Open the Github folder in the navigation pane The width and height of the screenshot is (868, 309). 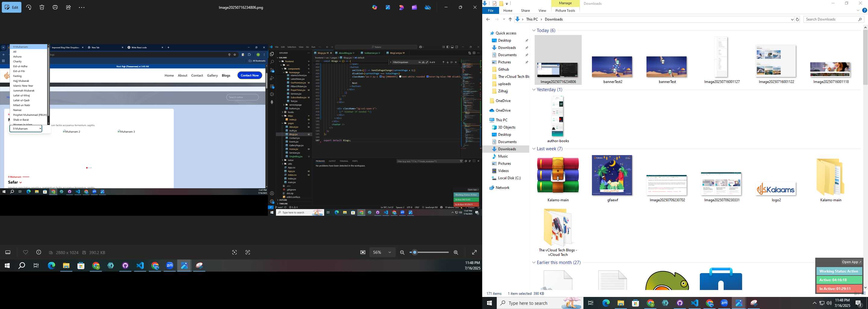click(503, 69)
